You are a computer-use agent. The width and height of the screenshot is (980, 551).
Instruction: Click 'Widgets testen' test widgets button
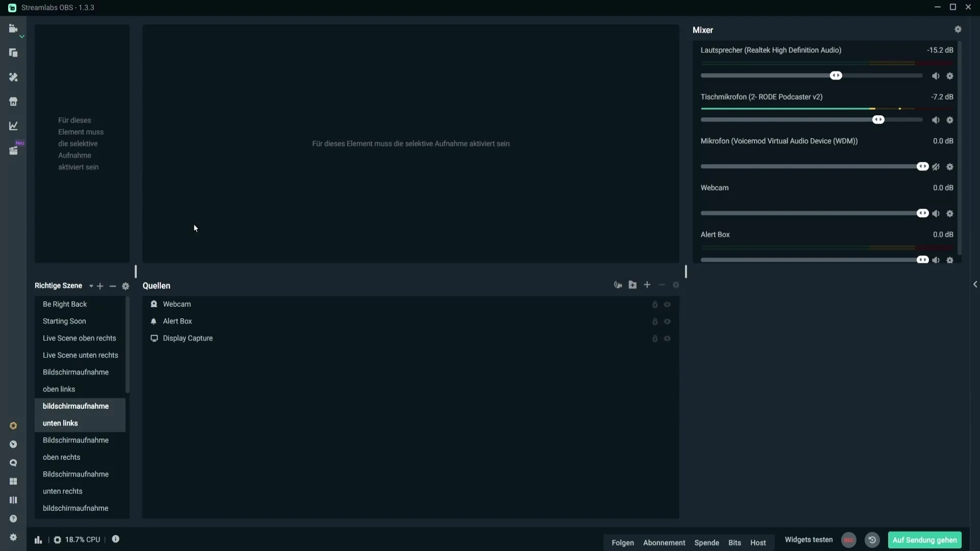(810, 540)
